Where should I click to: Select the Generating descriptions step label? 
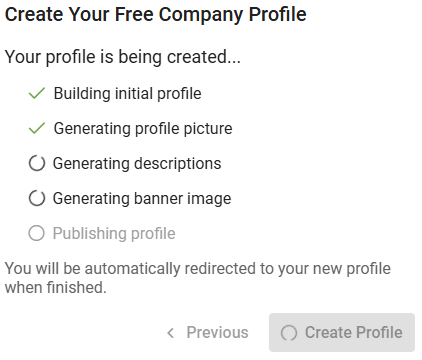(137, 164)
